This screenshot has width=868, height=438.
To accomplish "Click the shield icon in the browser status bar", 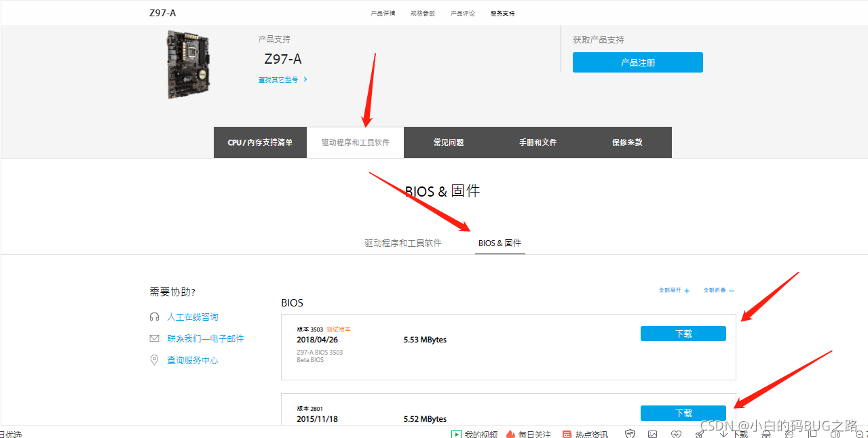I will point(630,434).
